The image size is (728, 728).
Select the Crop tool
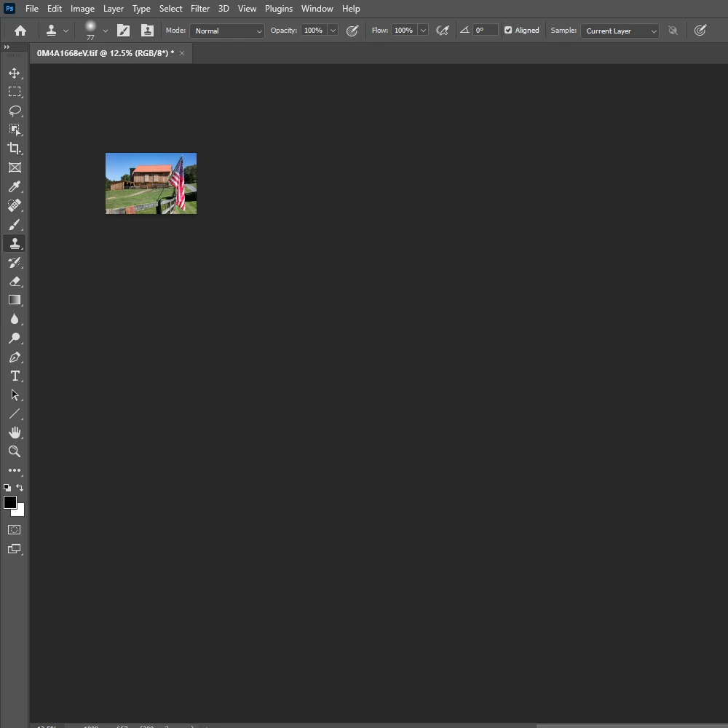[15, 149]
